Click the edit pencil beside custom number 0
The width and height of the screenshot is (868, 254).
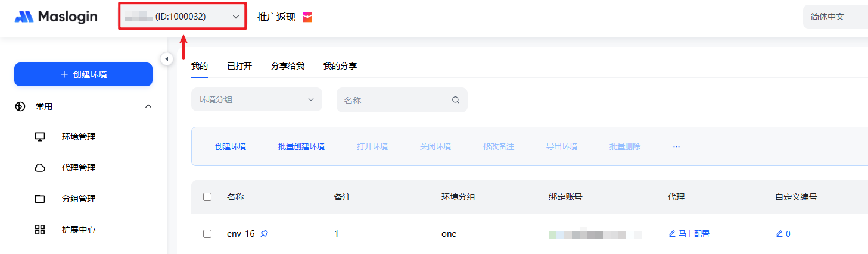(779, 234)
